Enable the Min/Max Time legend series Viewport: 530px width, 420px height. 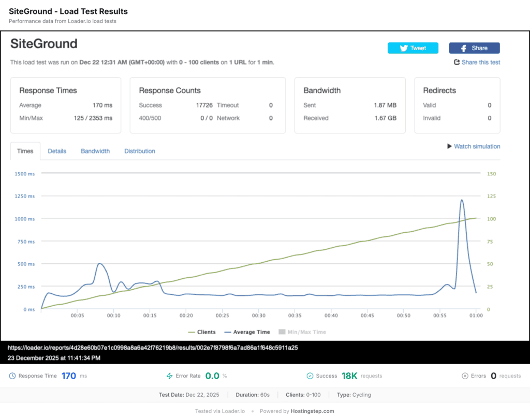(x=302, y=332)
